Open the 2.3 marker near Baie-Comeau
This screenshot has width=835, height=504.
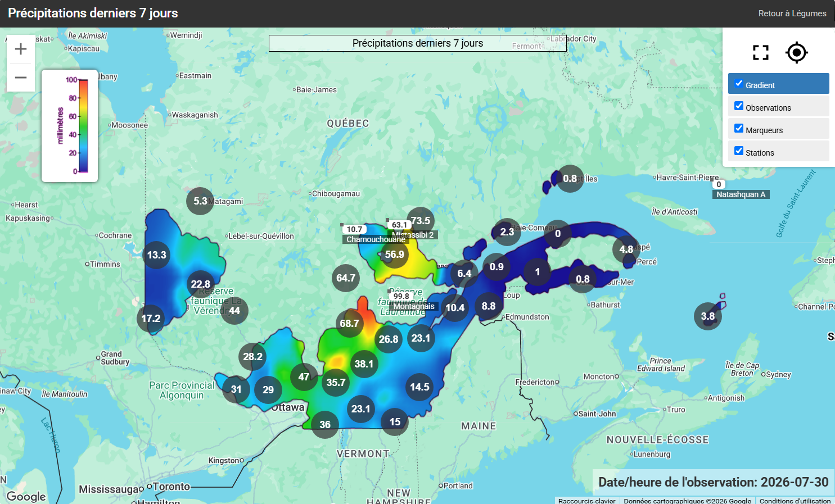tap(507, 232)
